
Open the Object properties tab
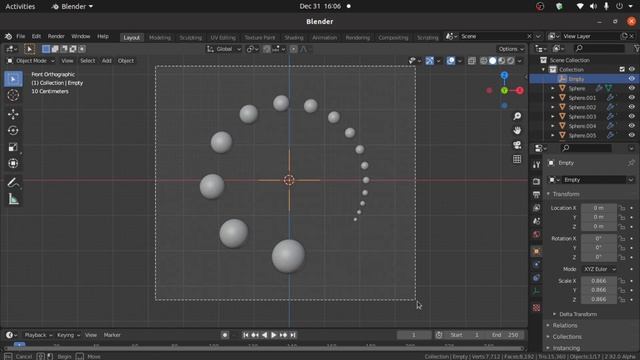[x=536, y=251]
